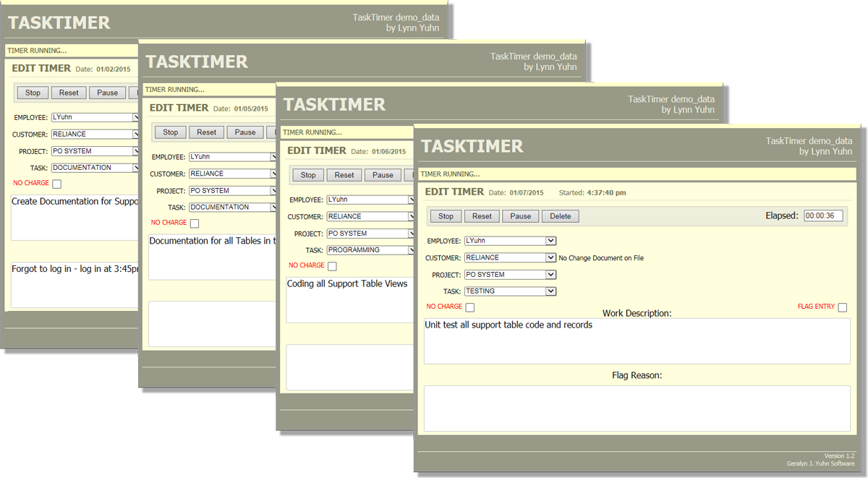Stop the 01/05/2015 running timer
This screenshot has height=478, width=868.
tap(169, 132)
